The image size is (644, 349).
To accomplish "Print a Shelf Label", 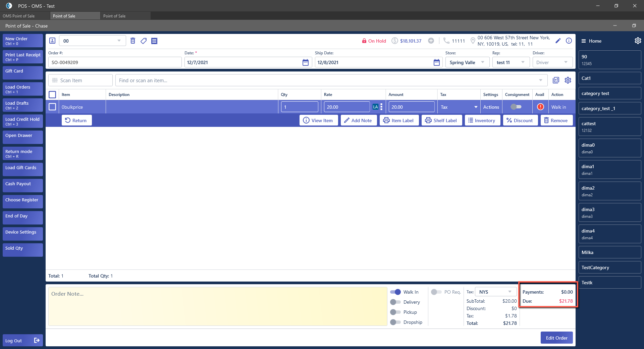I will pyautogui.click(x=441, y=120).
